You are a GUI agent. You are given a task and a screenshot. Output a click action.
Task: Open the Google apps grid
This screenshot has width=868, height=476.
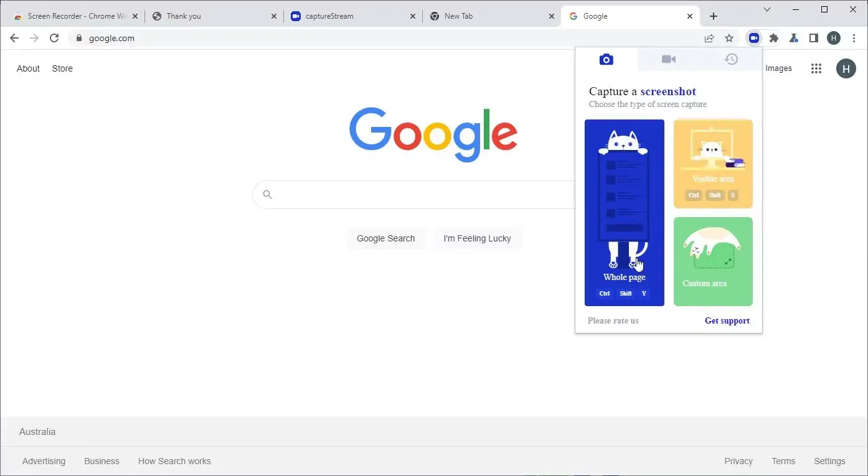tap(816, 68)
